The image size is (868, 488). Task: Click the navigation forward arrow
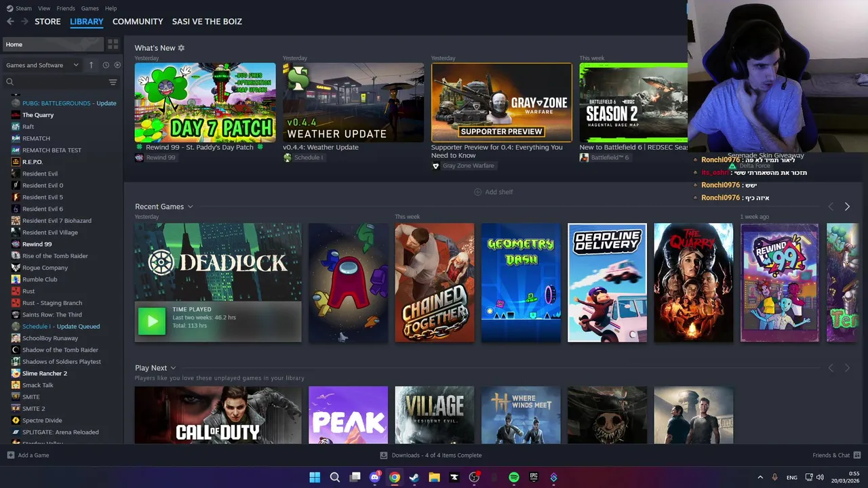[24, 22]
